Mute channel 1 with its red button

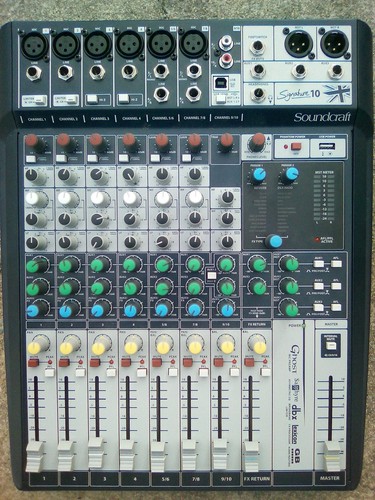point(33,362)
